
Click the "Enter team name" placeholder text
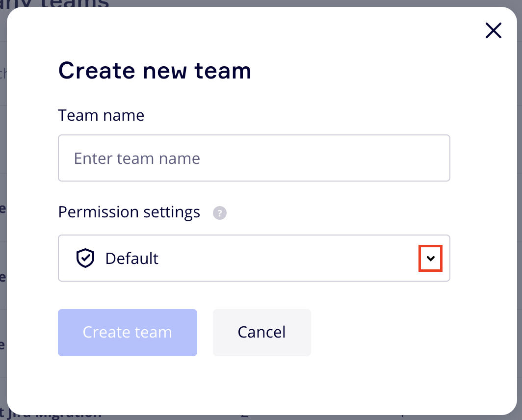(x=137, y=158)
